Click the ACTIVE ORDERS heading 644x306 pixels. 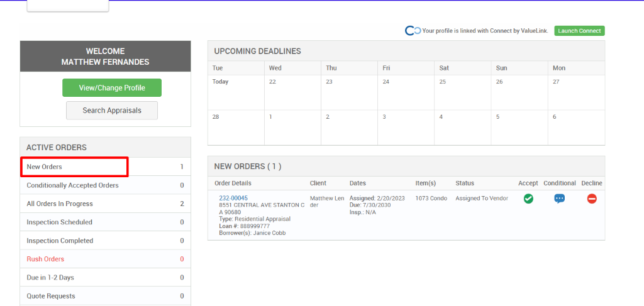(57, 147)
